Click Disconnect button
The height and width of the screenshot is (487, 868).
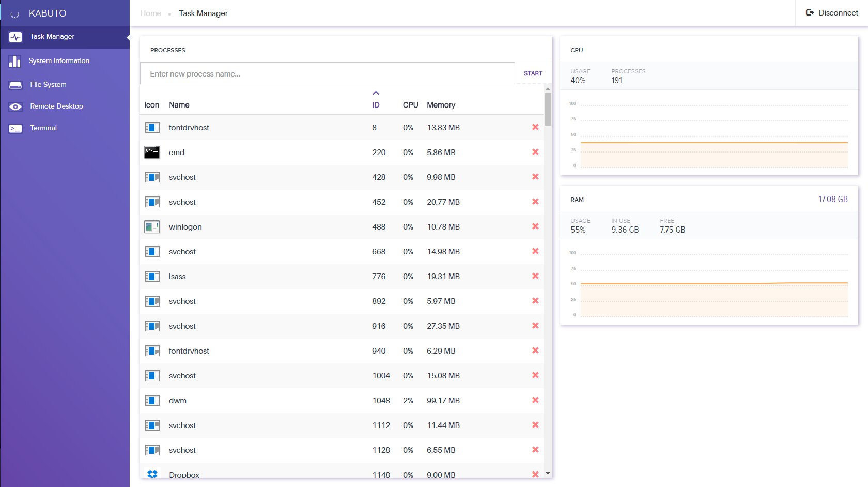832,13
